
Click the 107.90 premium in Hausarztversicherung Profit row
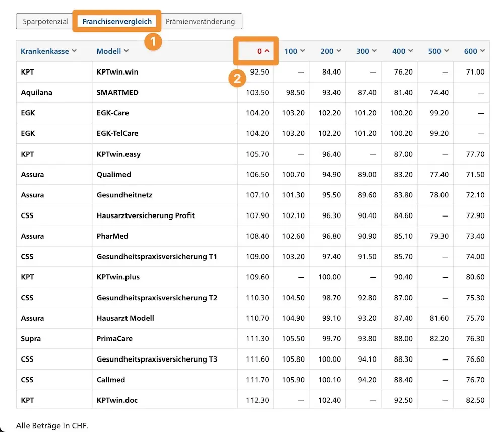(258, 215)
